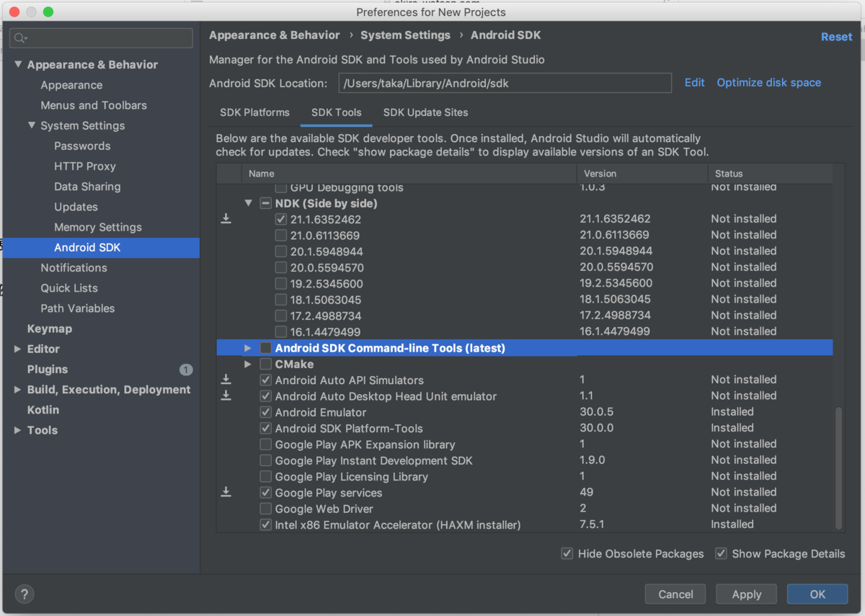
Task: Select Memory Settings item
Action: click(98, 227)
